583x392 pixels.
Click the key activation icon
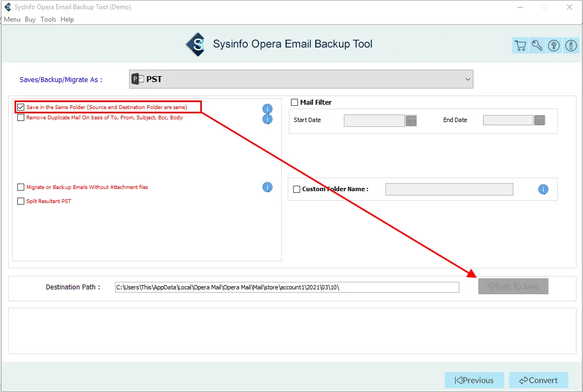(537, 45)
